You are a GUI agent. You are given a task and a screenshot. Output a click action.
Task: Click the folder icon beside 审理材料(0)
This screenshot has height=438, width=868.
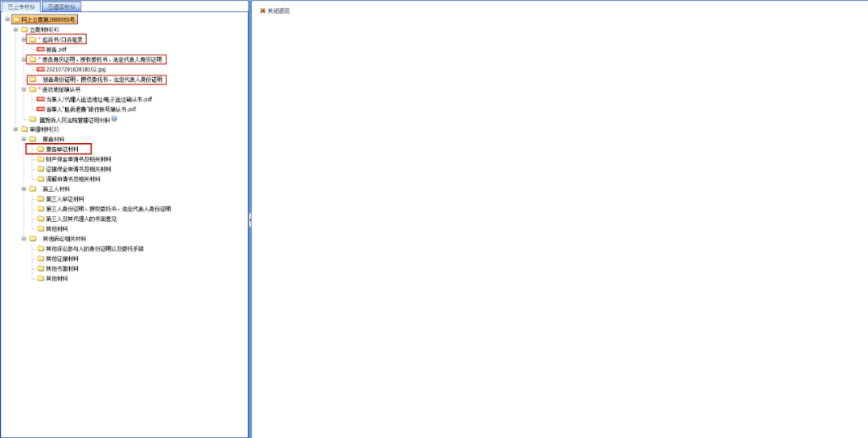pyautogui.click(x=24, y=129)
